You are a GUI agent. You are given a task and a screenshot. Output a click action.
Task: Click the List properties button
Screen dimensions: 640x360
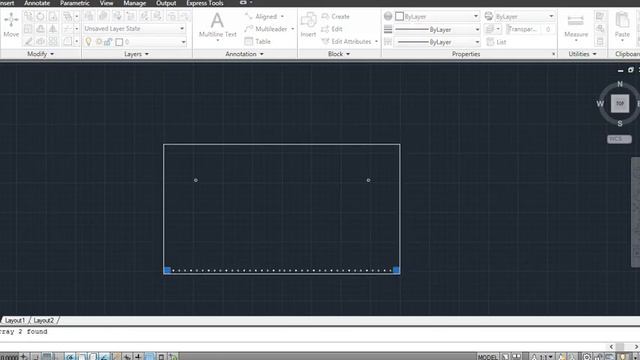point(496,42)
